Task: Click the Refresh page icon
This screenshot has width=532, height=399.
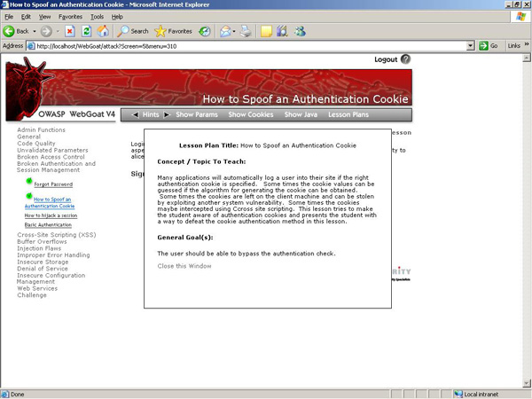Action: click(x=87, y=31)
